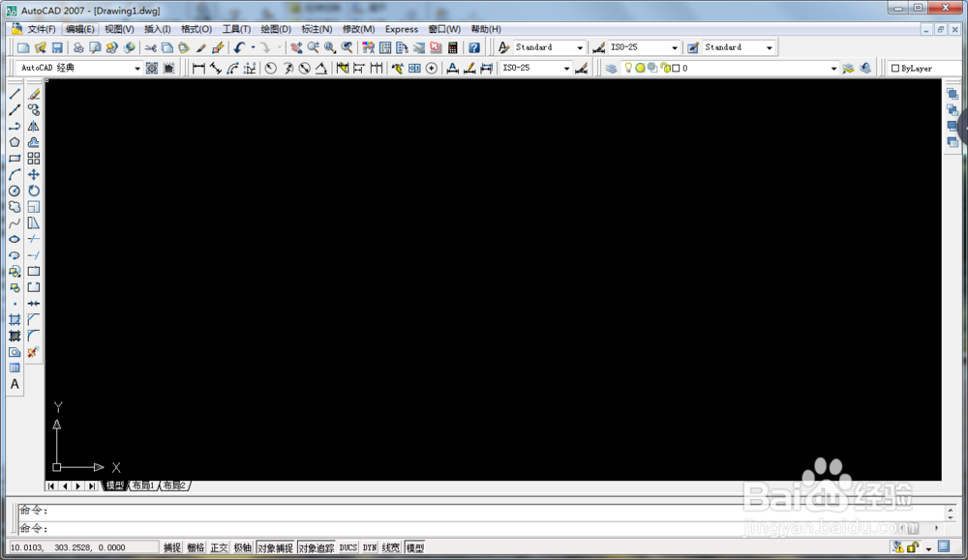968x560 pixels.
Task: Open the QuickCalc calculator icon
Action: coord(453,47)
